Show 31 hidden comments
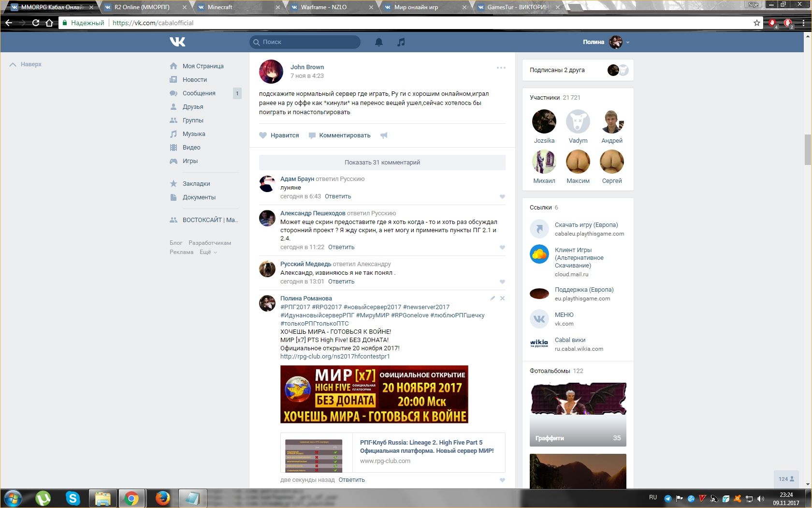 click(x=382, y=163)
